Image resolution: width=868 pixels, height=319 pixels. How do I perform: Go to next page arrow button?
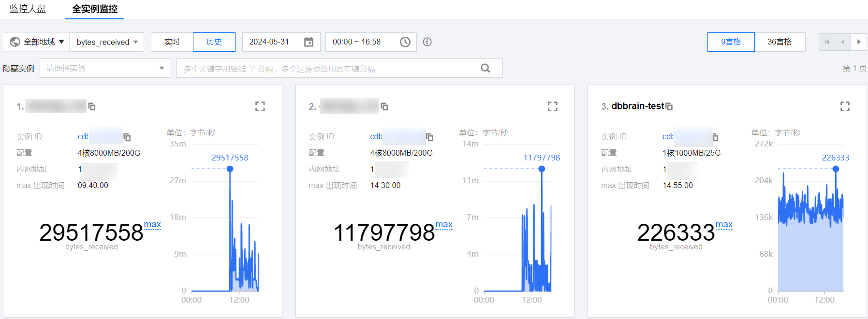[859, 42]
